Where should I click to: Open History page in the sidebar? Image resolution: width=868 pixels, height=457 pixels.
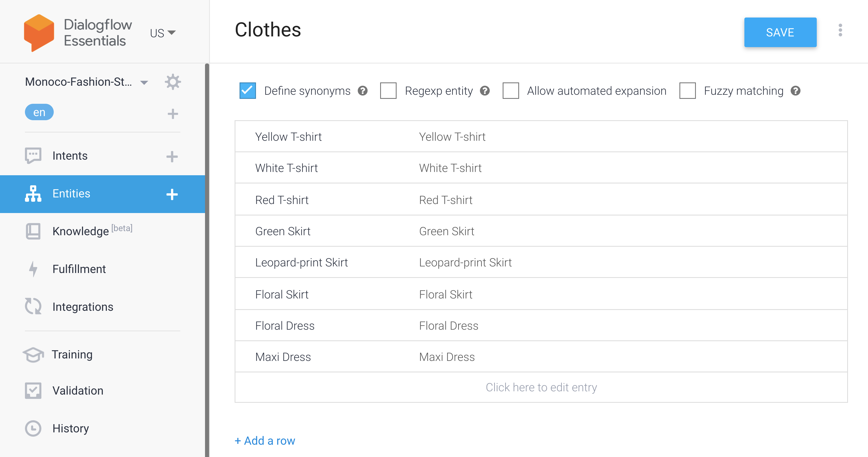(x=71, y=429)
